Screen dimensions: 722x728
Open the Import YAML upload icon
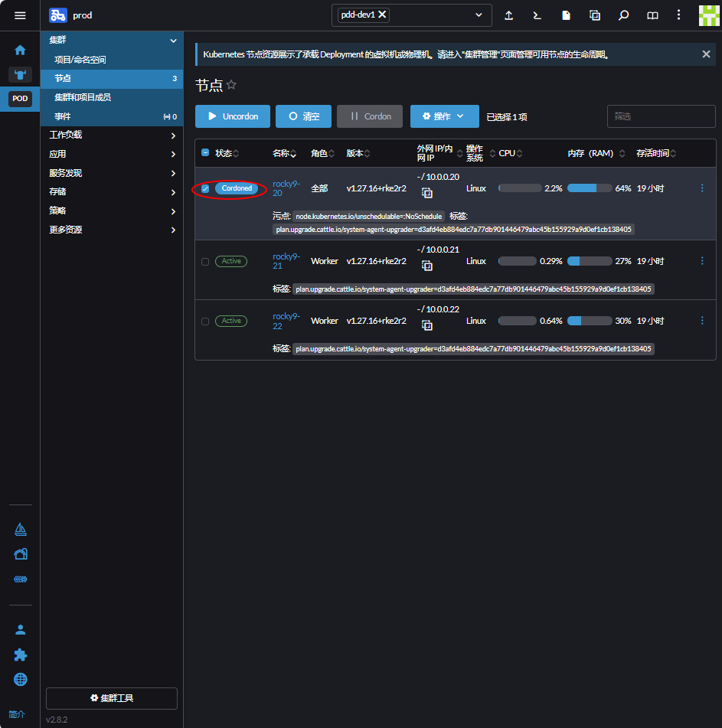coord(509,15)
